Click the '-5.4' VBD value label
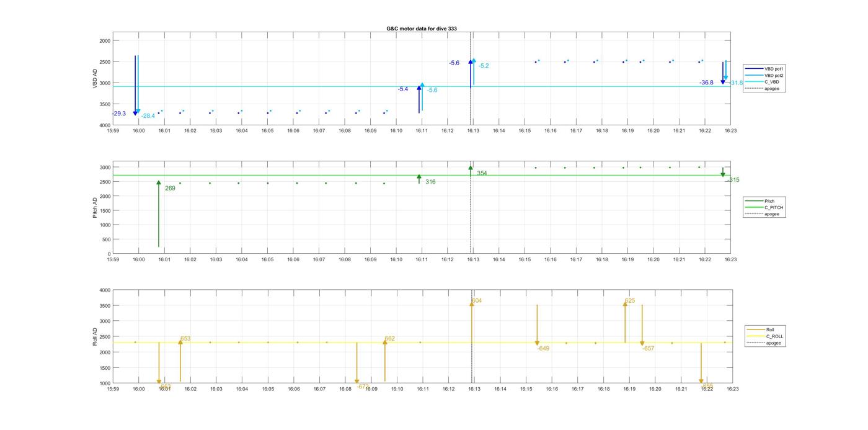The image size is (868, 430). (403, 89)
